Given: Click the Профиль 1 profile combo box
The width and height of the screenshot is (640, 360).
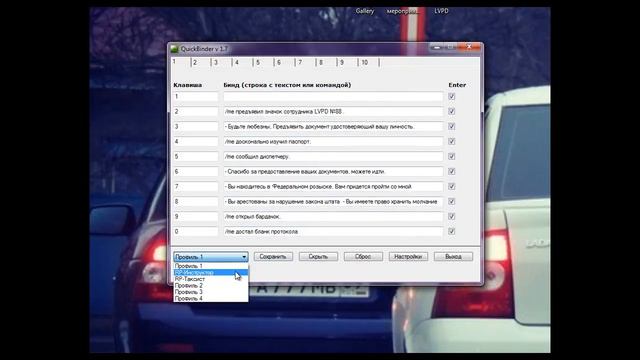Looking at the screenshot, I should click(211, 257).
